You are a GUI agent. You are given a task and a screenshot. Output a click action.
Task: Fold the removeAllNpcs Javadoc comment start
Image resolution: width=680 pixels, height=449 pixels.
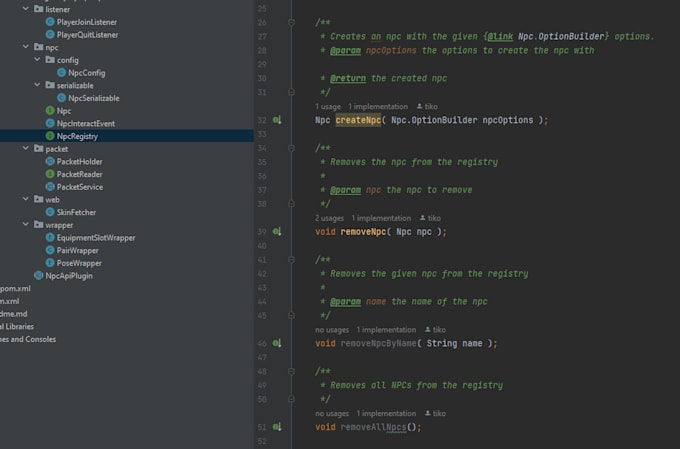tap(291, 371)
